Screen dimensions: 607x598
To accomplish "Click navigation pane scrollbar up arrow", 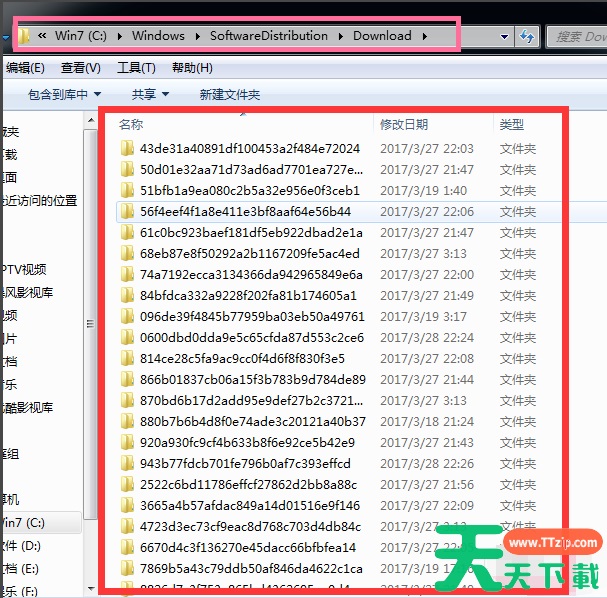I will [x=91, y=120].
